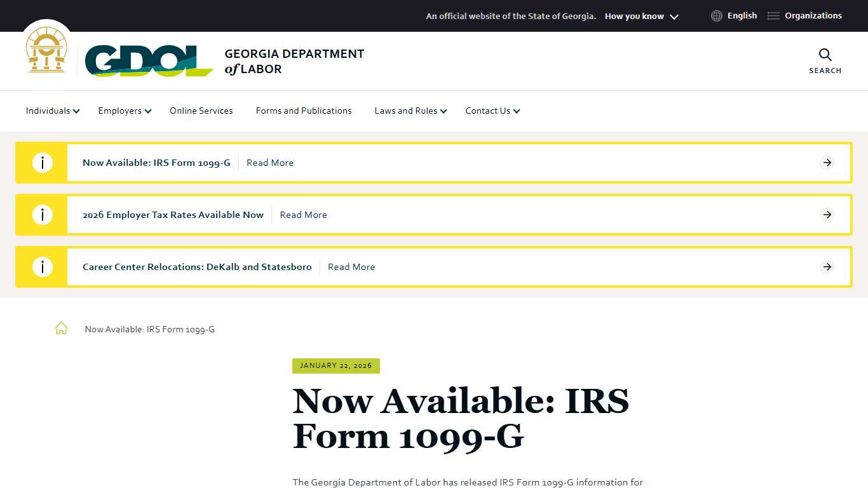868x488 pixels.
Task: Expand the Contact Us menu
Action: (x=492, y=111)
